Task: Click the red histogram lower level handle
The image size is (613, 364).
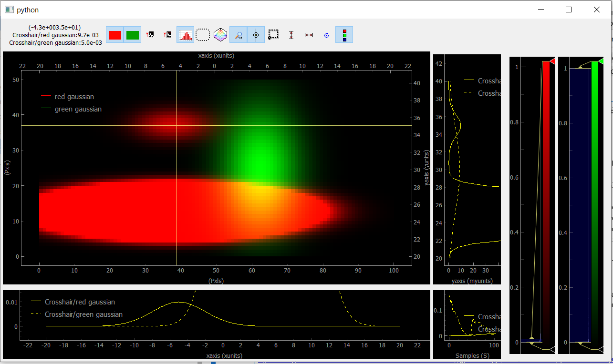Action: 531,343
